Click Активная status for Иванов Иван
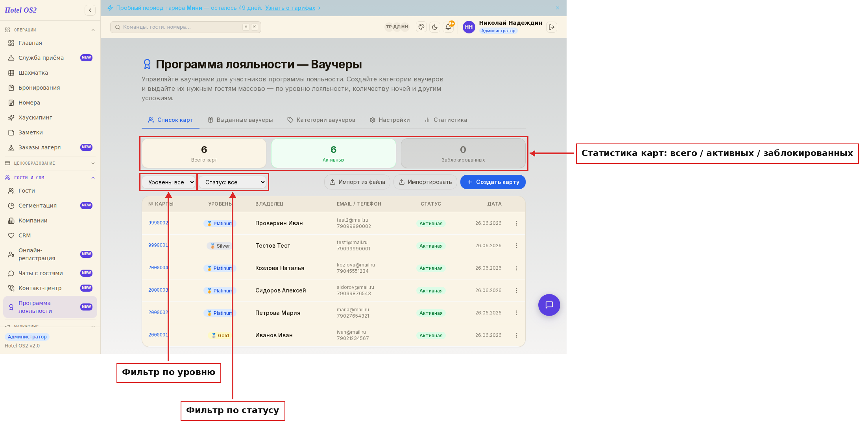The image size is (868, 430). coord(431,335)
